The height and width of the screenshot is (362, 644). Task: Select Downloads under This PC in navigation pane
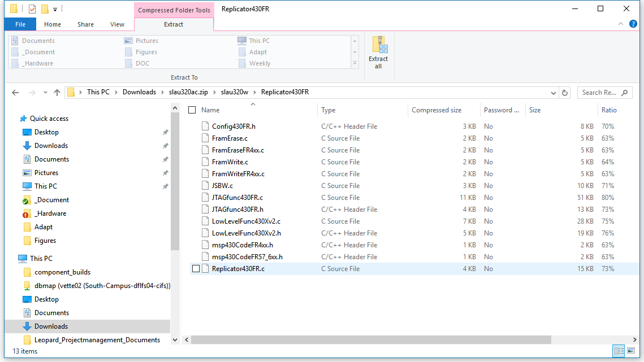tap(88, 326)
